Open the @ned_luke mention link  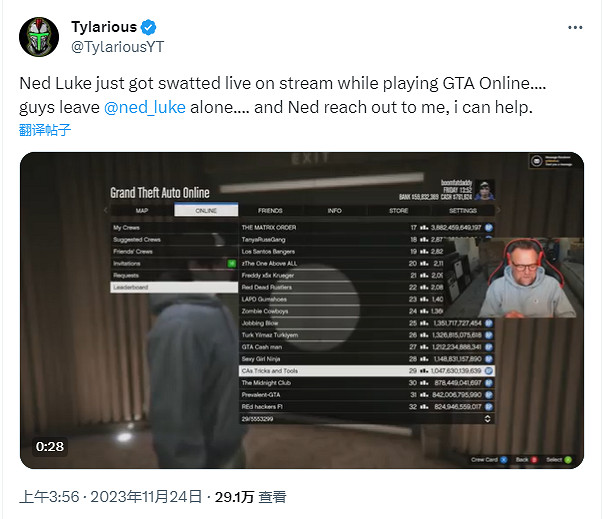[x=145, y=107]
